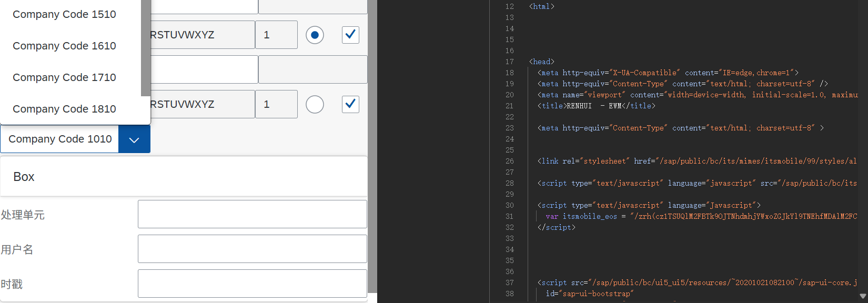Click the X-UA-Compatible meta line 18
The height and width of the screenshot is (303, 868).
coord(668,73)
